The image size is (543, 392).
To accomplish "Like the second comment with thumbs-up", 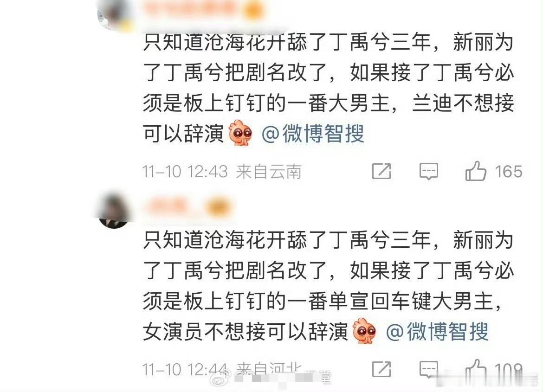I will point(475,369).
